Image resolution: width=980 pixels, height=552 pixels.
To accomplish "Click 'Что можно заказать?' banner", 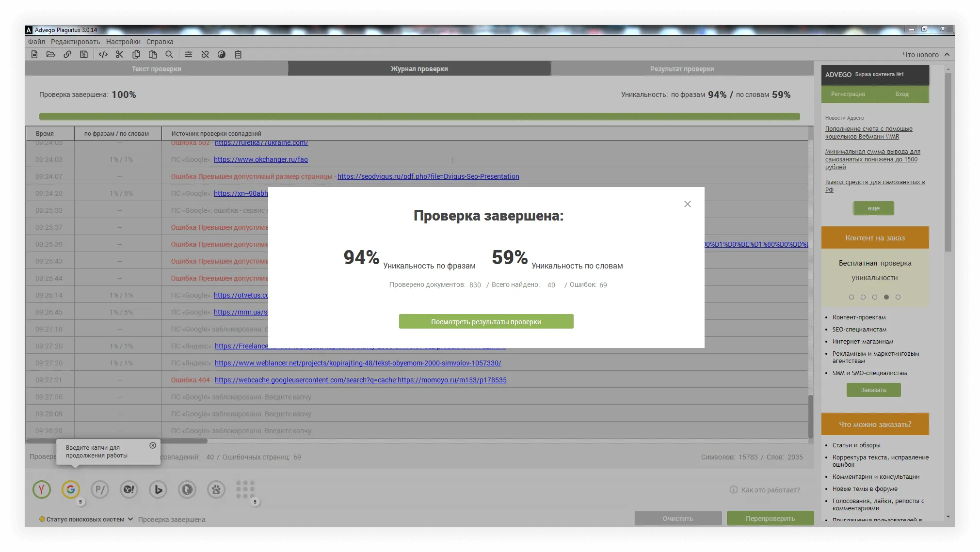I will [x=875, y=424].
